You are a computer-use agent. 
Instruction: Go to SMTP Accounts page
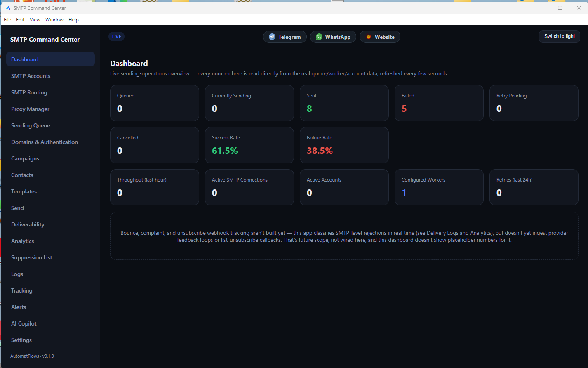(50, 76)
